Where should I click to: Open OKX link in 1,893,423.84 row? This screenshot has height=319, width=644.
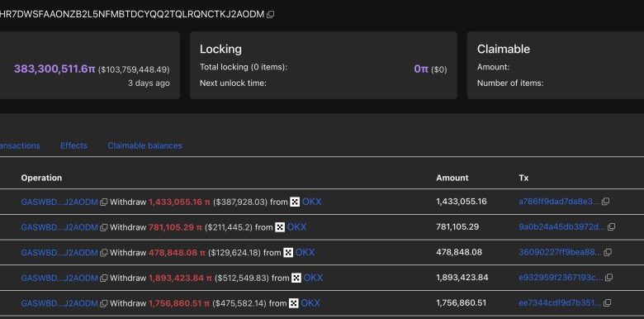[313, 278]
